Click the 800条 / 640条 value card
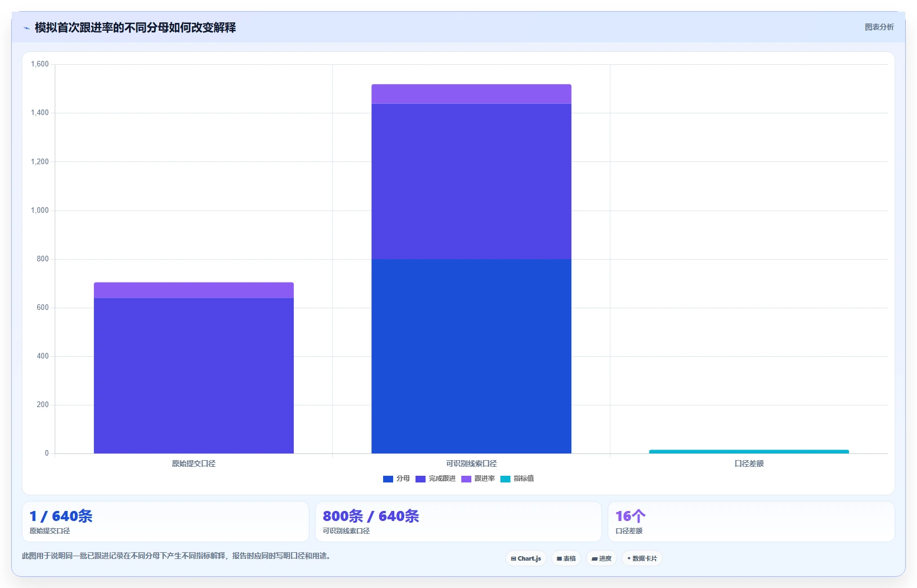Image resolution: width=917 pixels, height=588 pixels. pyautogui.click(x=458, y=522)
